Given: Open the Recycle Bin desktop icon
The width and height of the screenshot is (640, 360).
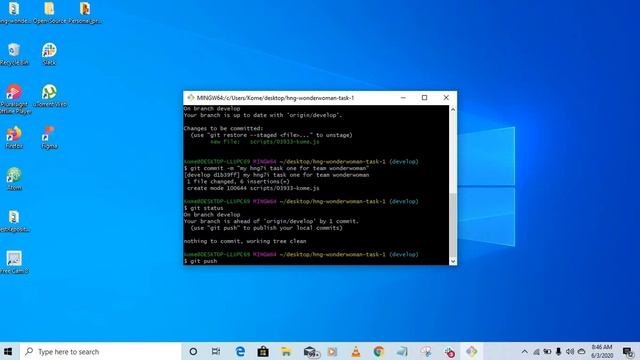Looking at the screenshot, I should click(14, 54).
